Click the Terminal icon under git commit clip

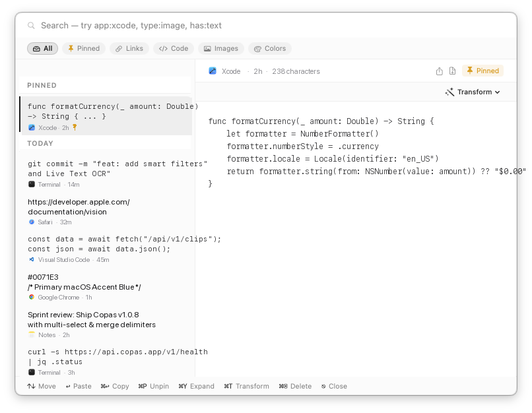point(32,185)
